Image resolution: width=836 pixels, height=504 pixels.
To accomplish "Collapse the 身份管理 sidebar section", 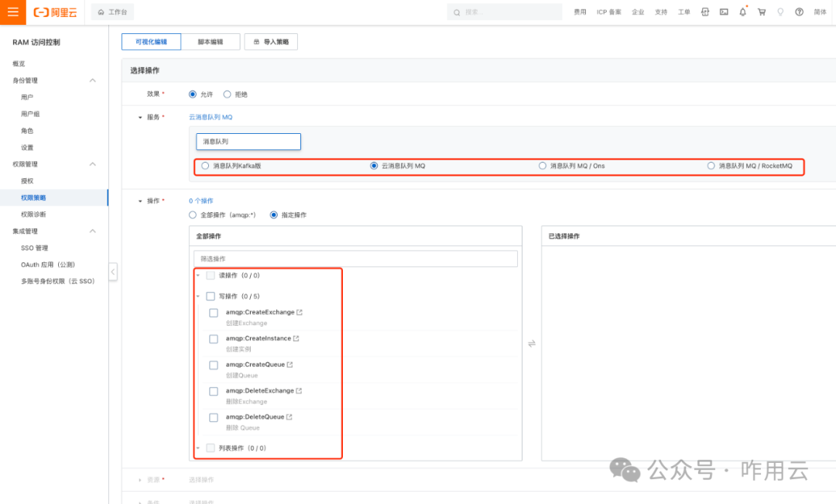I will 92,81.
